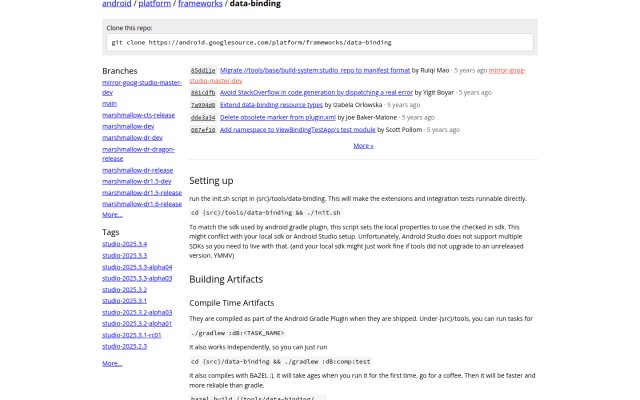The width and height of the screenshot is (640, 400).
Task: Open marshmallow-dev branch
Action: coord(128,127)
